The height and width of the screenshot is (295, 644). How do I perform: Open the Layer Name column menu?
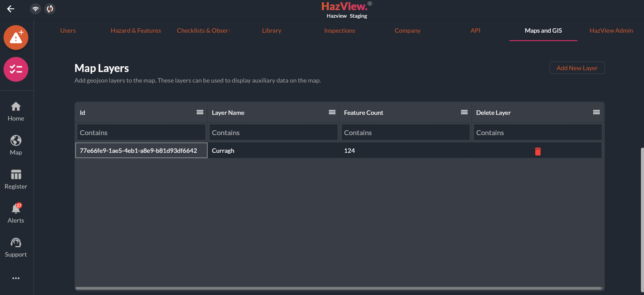(x=332, y=112)
